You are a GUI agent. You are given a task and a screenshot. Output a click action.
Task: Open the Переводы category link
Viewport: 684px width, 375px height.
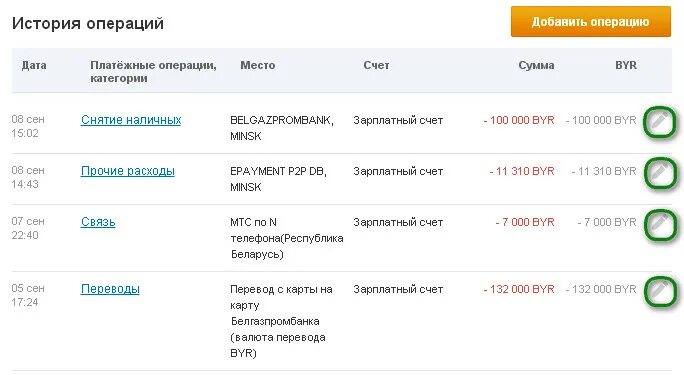point(110,289)
